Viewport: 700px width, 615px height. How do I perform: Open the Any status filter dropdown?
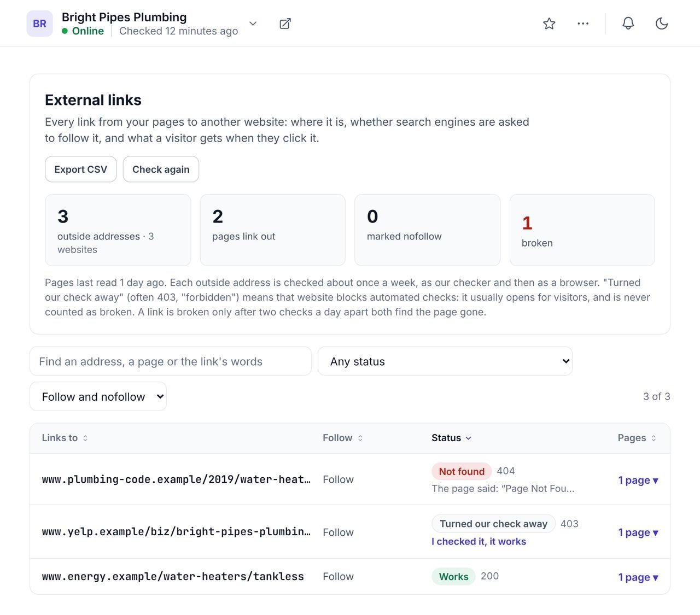click(x=445, y=361)
